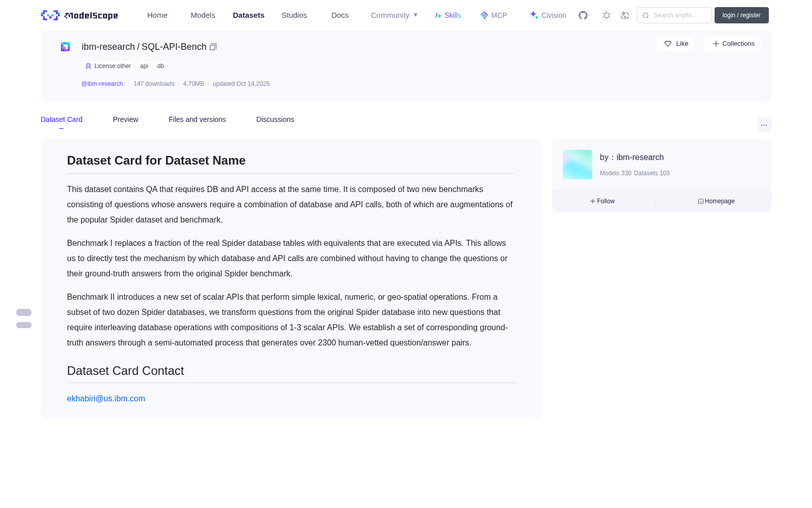Click the ekhabiri@us.ibm.com contact link

106,399
